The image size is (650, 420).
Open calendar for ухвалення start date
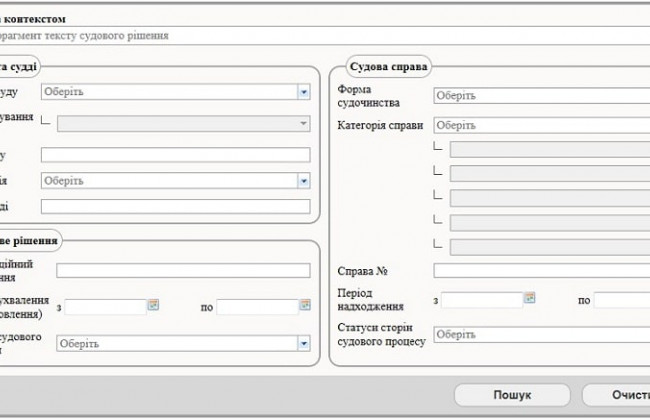153,306
